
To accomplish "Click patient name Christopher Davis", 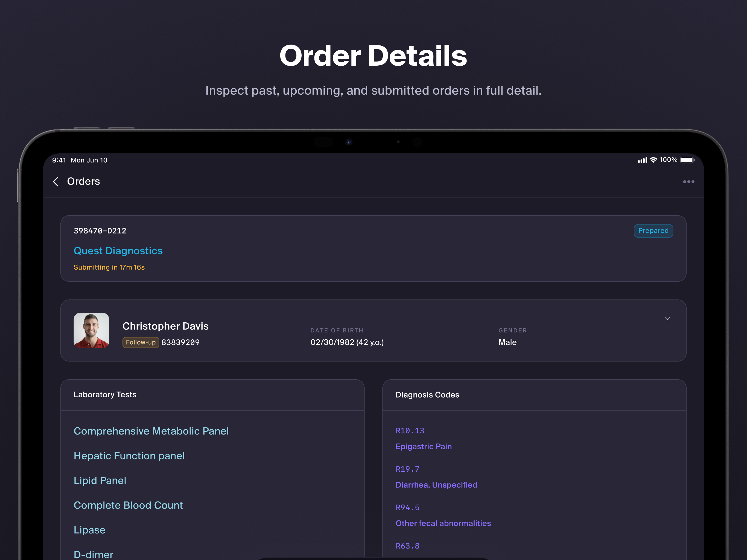I will tap(165, 326).
